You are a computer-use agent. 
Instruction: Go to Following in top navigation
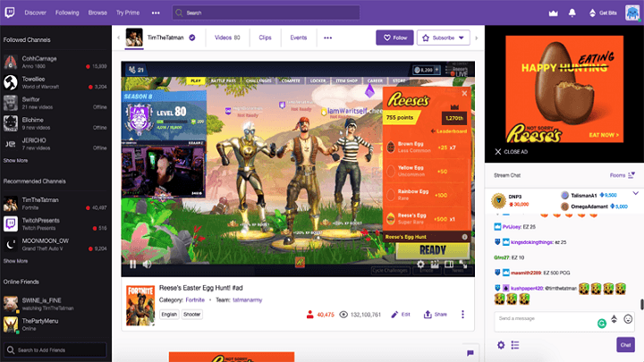point(67,13)
